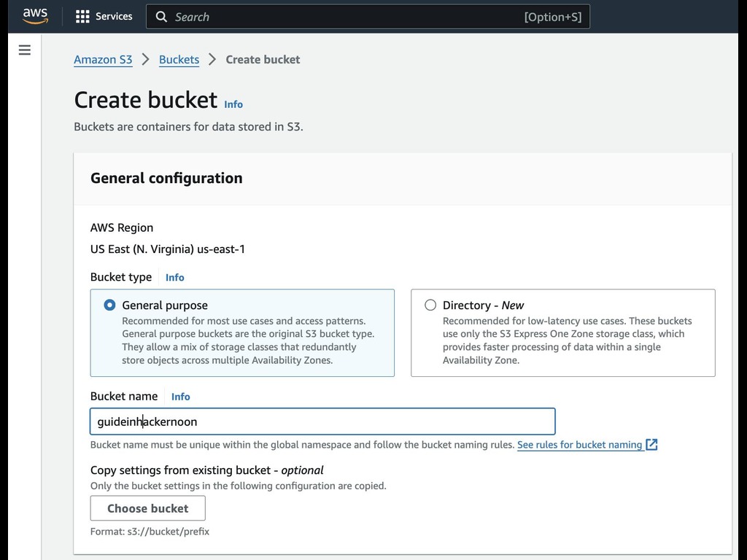The height and width of the screenshot is (560, 747).
Task: Open Info link beside Bucket name
Action: click(x=181, y=397)
